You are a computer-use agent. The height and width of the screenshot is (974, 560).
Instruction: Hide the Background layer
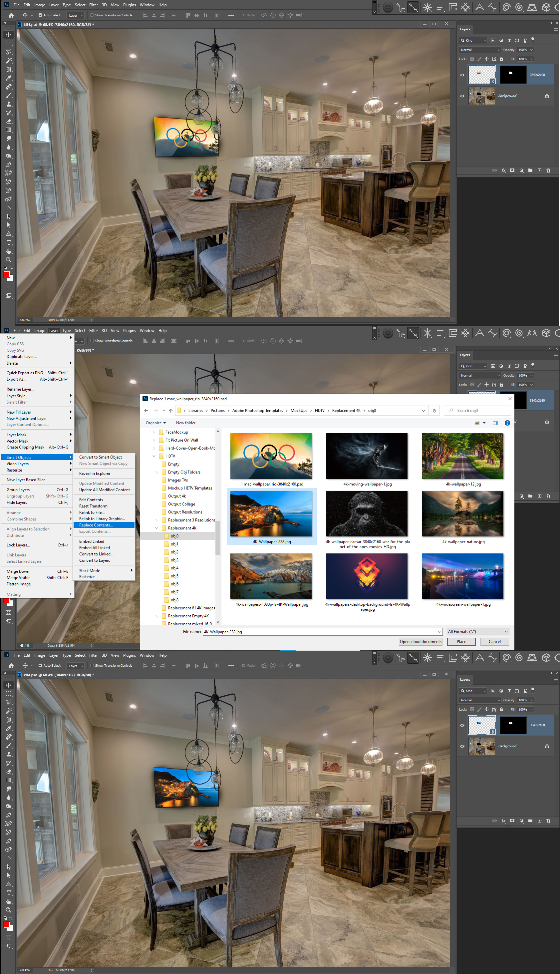pyautogui.click(x=462, y=95)
